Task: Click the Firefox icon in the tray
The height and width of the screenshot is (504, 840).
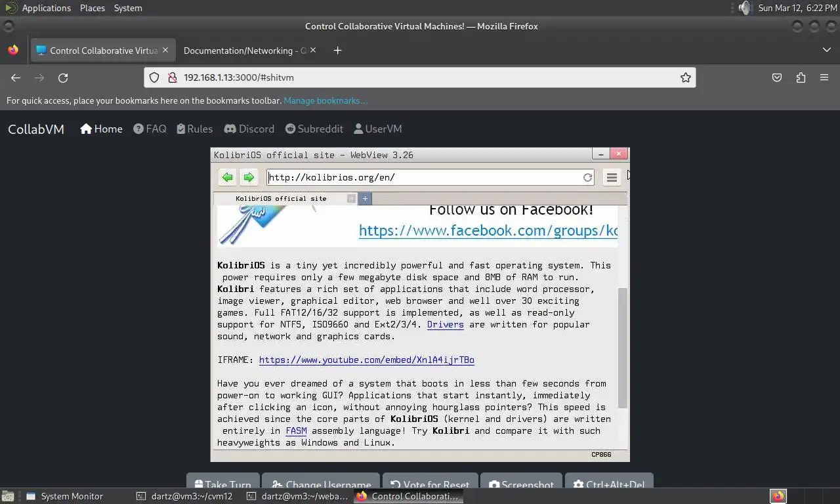Action: click(x=778, y=496)
